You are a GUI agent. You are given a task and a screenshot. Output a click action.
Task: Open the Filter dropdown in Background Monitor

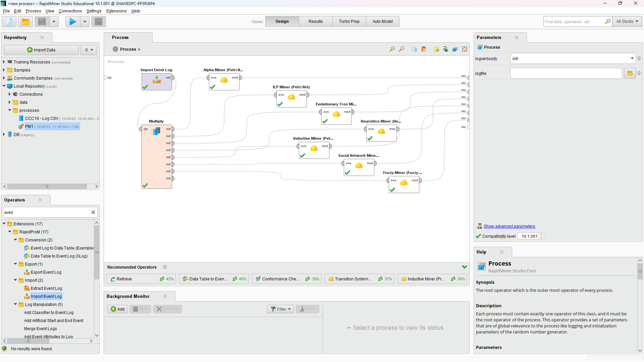281,309
